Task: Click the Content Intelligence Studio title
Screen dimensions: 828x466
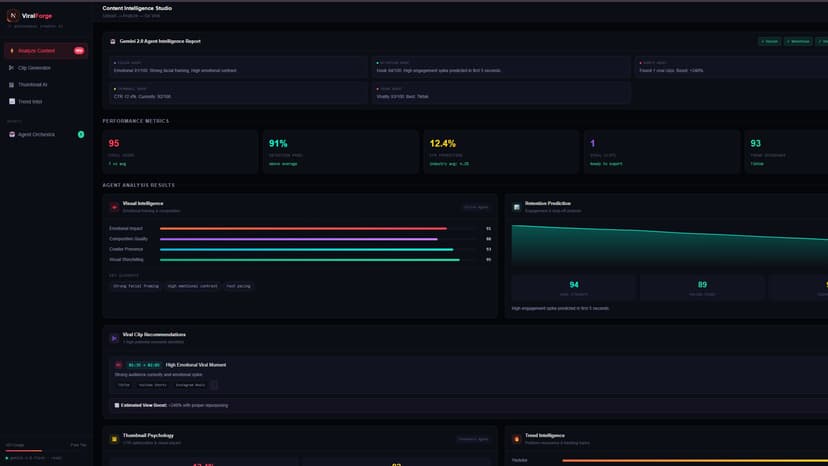Action: coord(137,8)
